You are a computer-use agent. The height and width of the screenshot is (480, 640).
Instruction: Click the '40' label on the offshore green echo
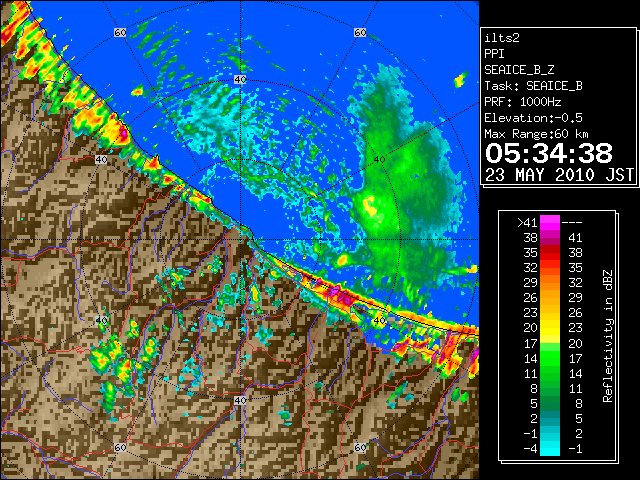(380, 160)
